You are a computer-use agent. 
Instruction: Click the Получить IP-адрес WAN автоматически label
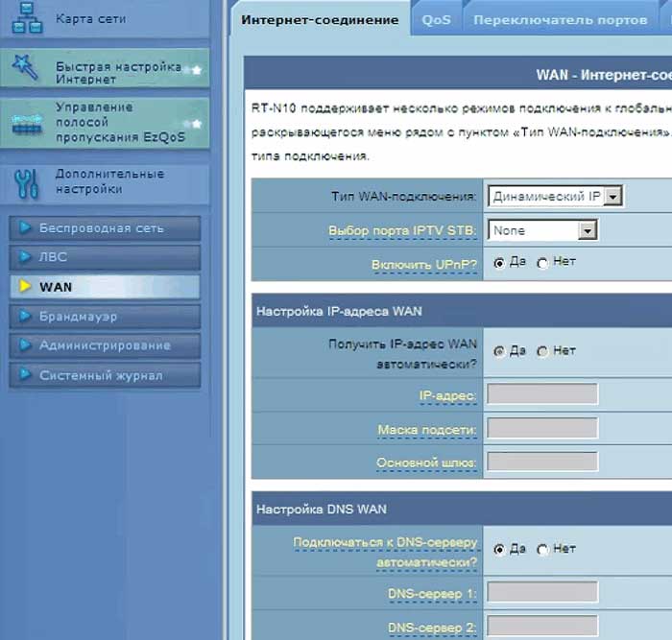[402, 354]
